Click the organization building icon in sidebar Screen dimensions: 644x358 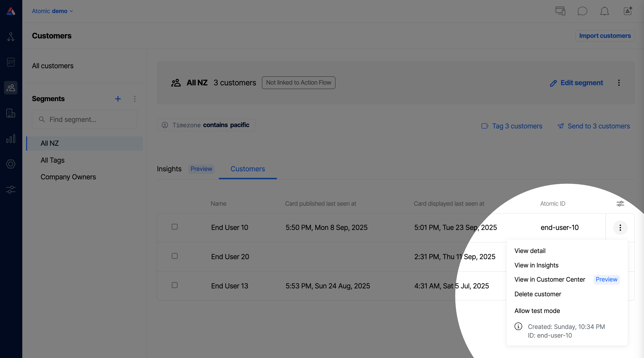(x=11, y=113)
